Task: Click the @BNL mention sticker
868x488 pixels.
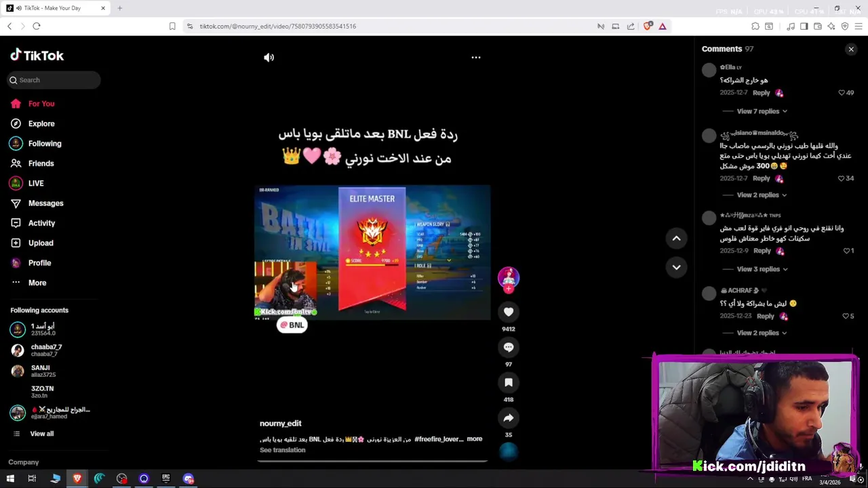Action: [x=292, y=325]
